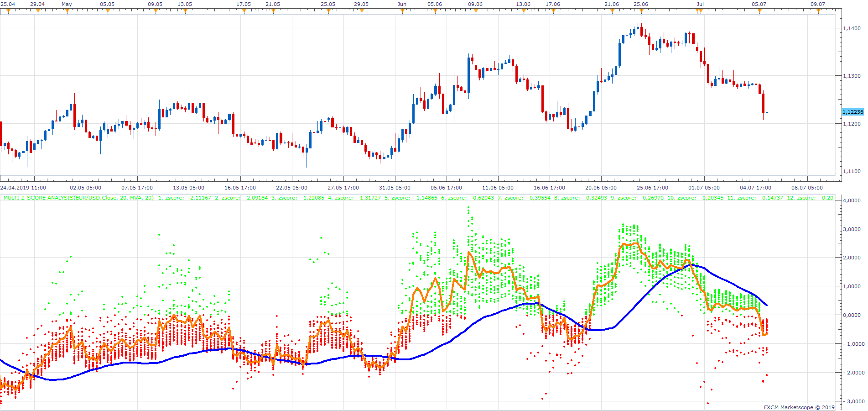Select the MULTI Z-SCORE ANALYSIS indicator label

coord(78,198)
